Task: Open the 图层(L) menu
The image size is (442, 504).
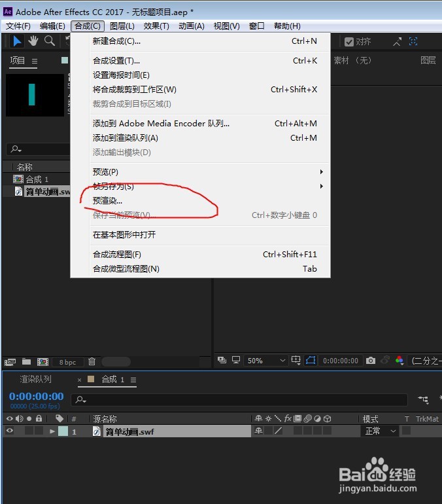Action: pyautogui.click(x=122, y=26)
